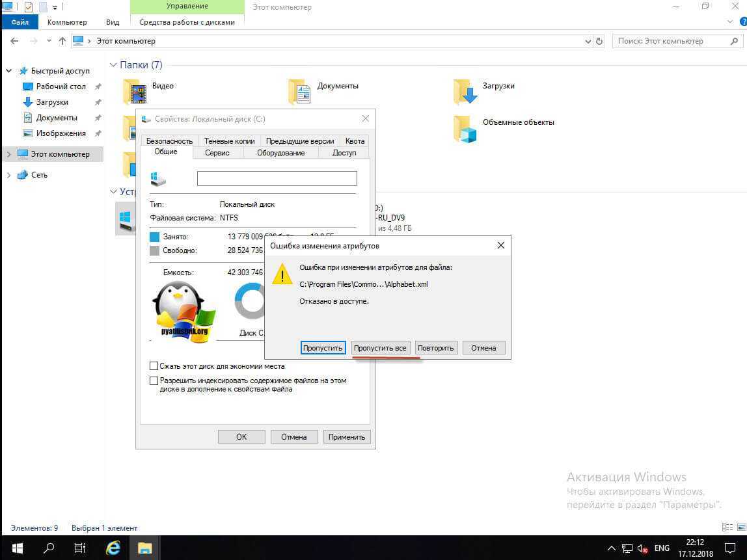Cancel attribute change via Отмена in error dialog
747x560 pixels.
tap(483, 347)
